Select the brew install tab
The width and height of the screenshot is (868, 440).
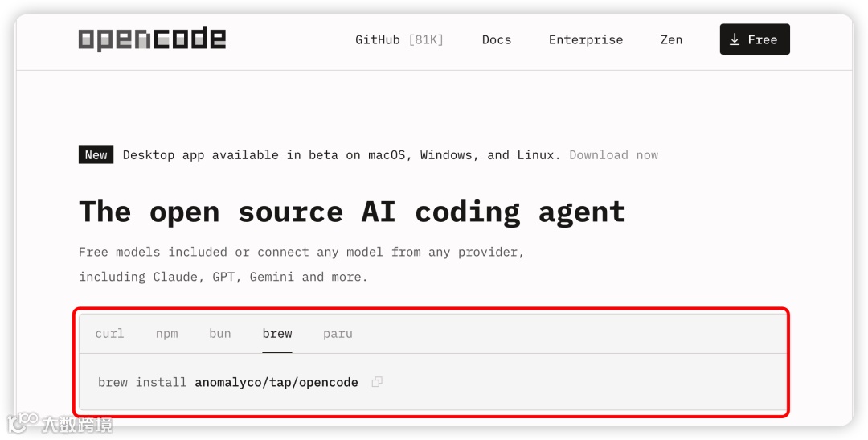point(277,334)
